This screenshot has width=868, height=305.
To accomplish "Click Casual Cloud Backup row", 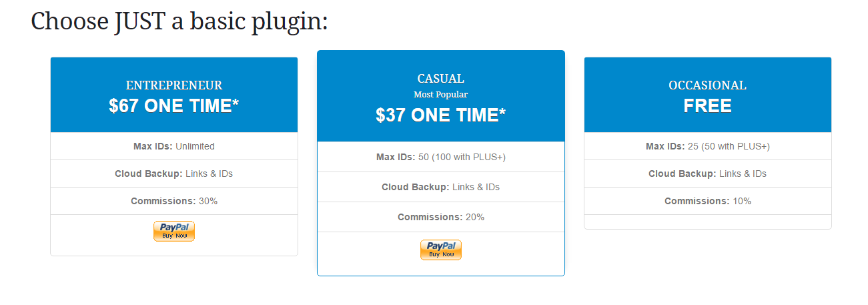I will tap(441, 187).
